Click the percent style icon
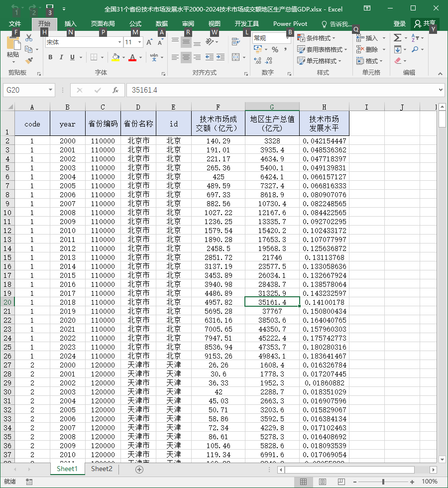 pyautogui.click(x=275, y=49)
